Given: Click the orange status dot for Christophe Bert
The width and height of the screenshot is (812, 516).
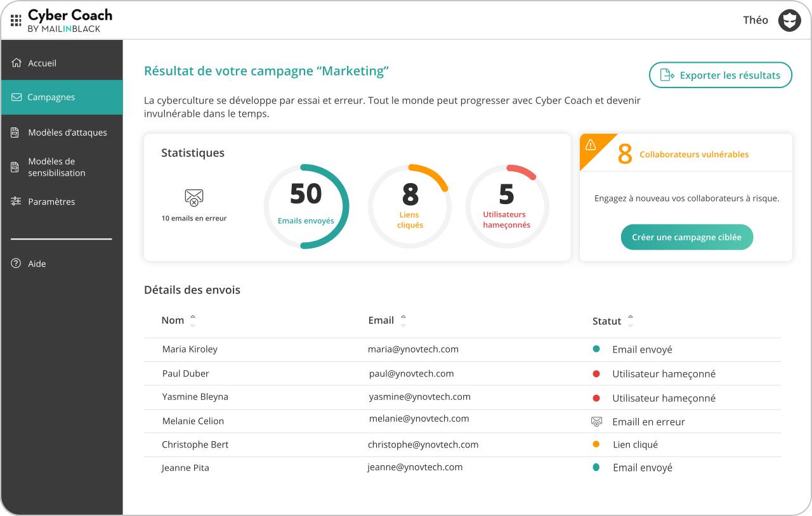Looking at the screenshot, I should [596, 444].
